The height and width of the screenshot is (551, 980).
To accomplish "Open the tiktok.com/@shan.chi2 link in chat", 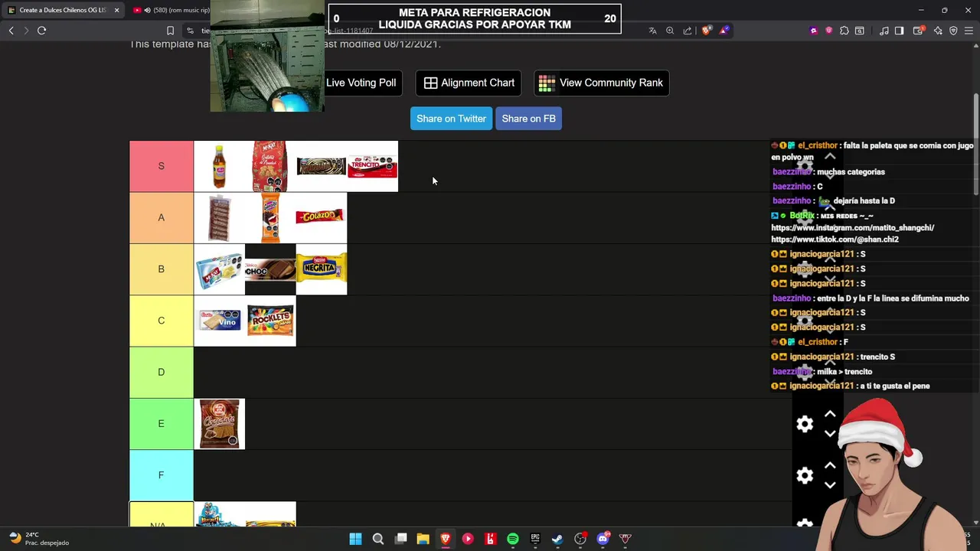I will 835,239.
